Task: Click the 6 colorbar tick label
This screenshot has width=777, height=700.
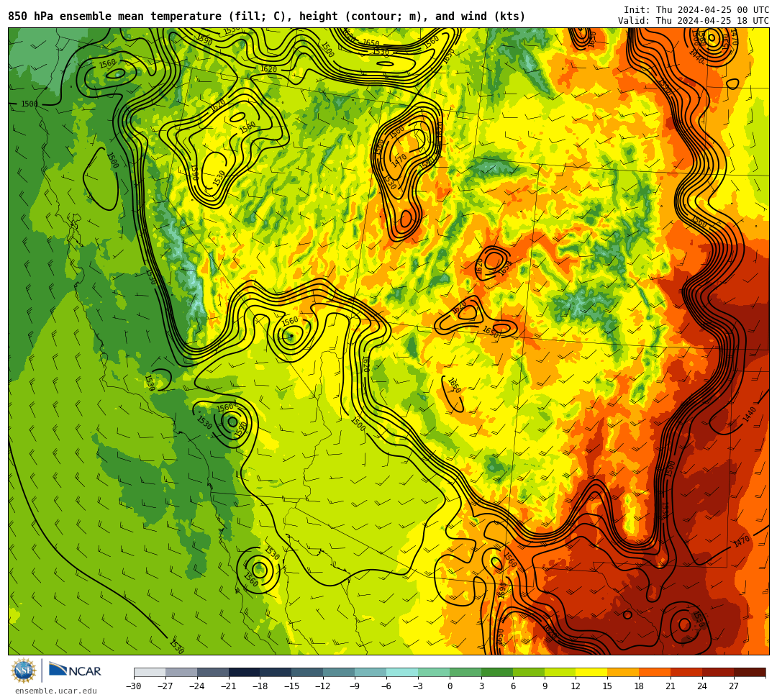Action: pyautogui.click(x=513, y=686)
